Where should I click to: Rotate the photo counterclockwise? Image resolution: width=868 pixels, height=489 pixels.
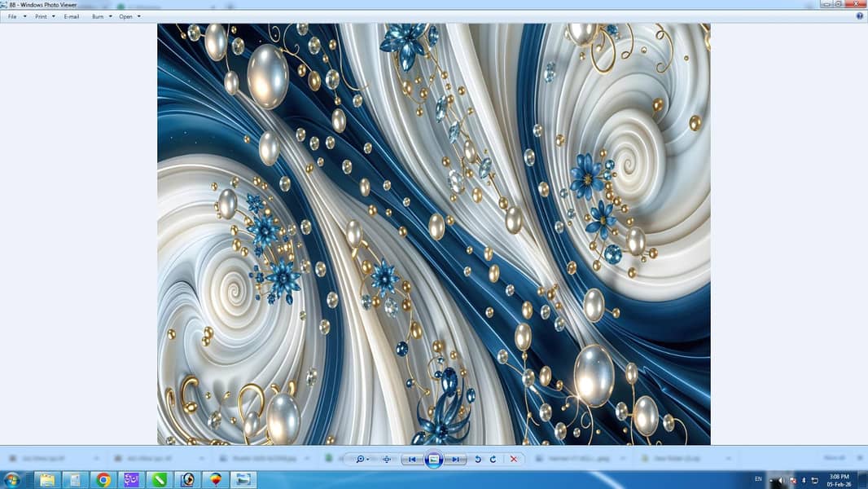pos(478,459)
